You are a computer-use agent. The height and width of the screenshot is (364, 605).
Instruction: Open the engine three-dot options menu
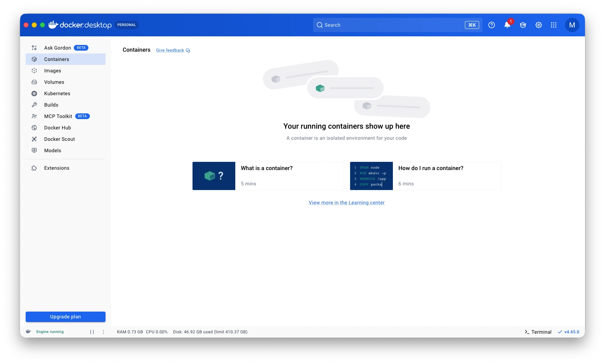coord(103,332)
